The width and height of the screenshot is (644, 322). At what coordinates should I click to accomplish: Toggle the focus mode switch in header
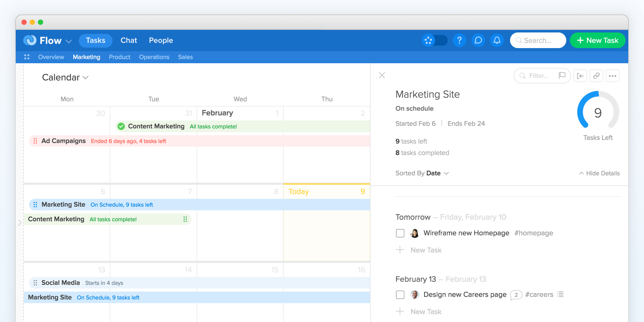(x=434, y=40)
